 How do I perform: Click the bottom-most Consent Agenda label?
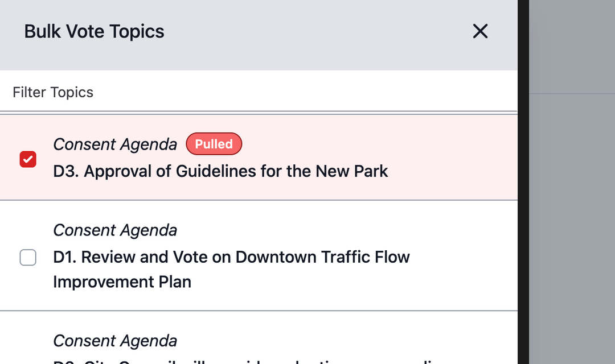coord(115,341)
